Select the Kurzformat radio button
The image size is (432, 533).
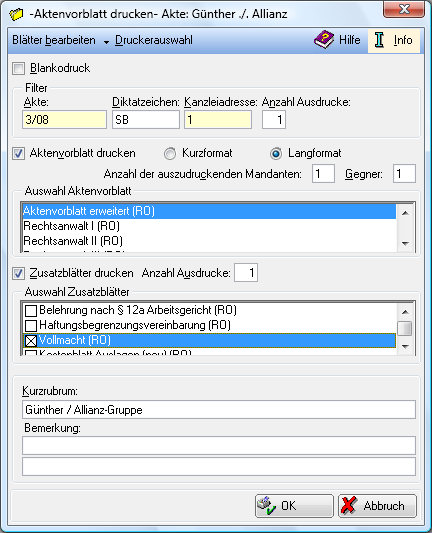tap(170, 154)
